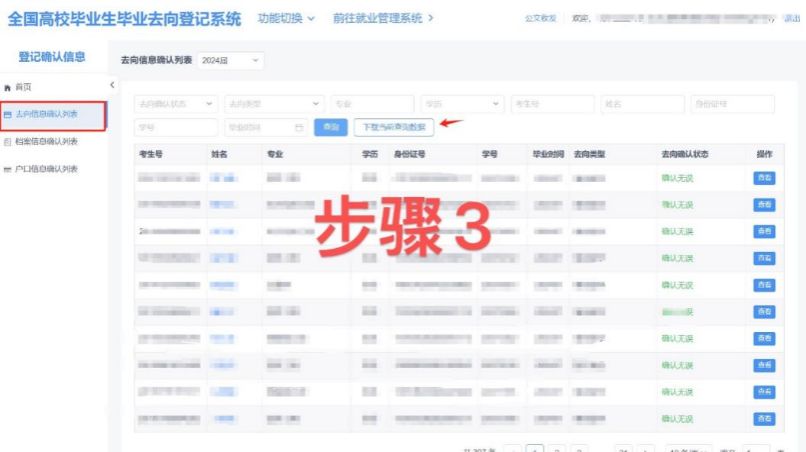Go to page 2 in pagination
This screenshot has height=452, width=806.
[558, 449]
